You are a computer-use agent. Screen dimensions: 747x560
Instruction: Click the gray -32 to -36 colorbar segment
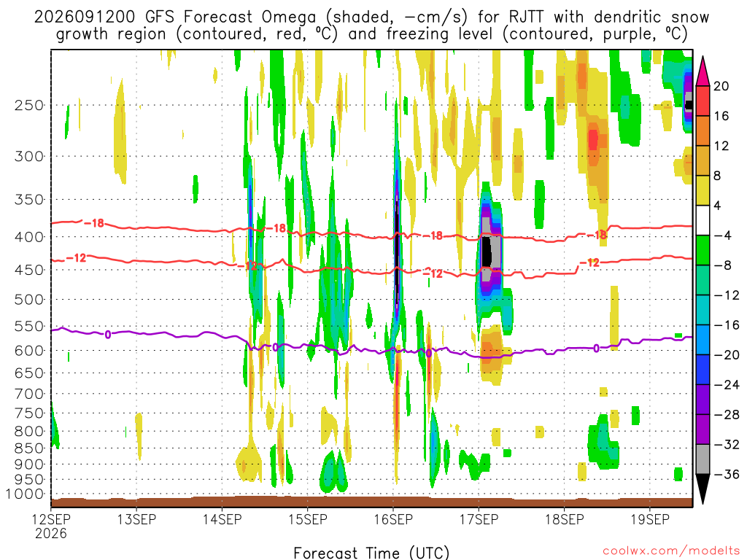(703, 459)
